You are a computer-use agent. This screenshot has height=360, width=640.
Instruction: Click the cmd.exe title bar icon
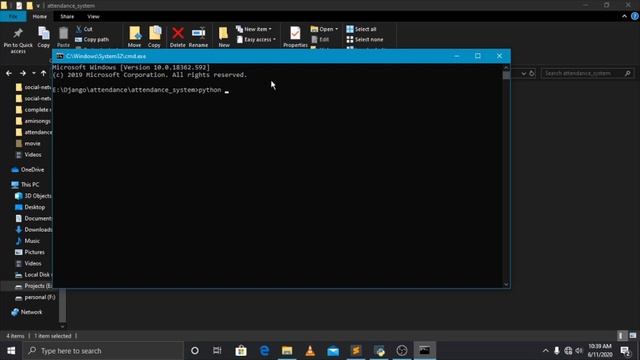[60, 56]
